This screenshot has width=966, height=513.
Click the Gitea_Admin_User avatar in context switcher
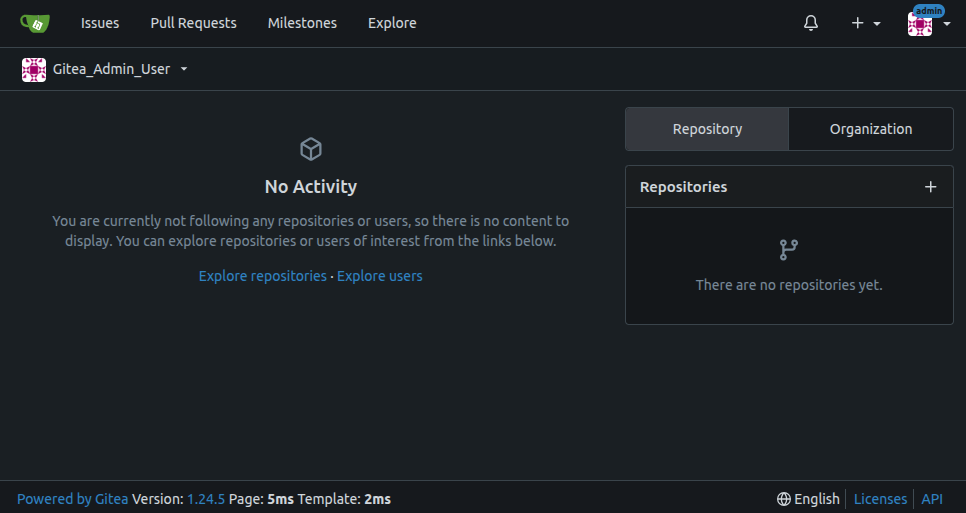click(x=34, y=70)
